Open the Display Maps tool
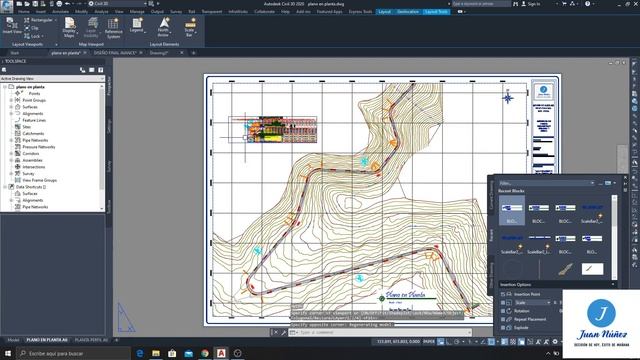This screenshot has height=360, width=640. click(x=69, y=28)
